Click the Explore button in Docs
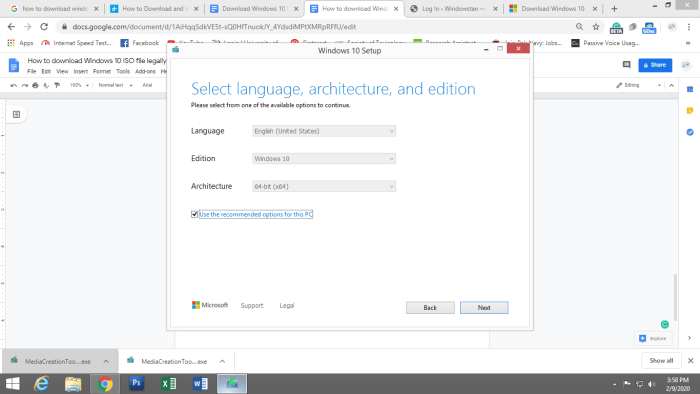 pyautogui.click(x=653, y=338)
